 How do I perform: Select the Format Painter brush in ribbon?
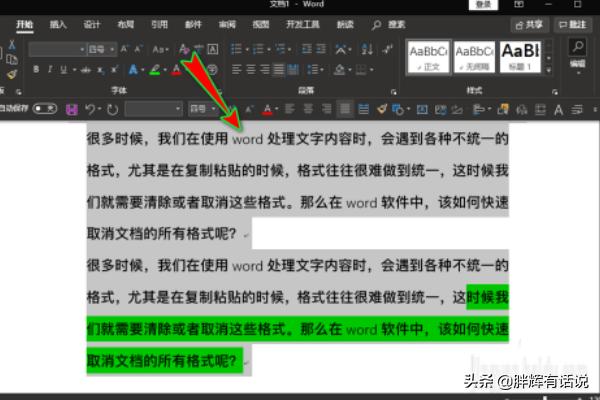pos(11,74)
